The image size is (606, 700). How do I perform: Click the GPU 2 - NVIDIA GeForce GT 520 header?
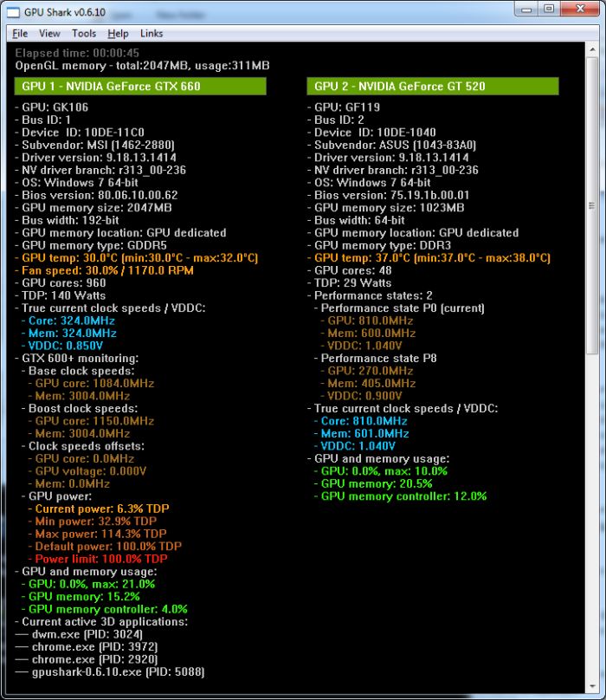pyautogui.click(x=432, y=86)
